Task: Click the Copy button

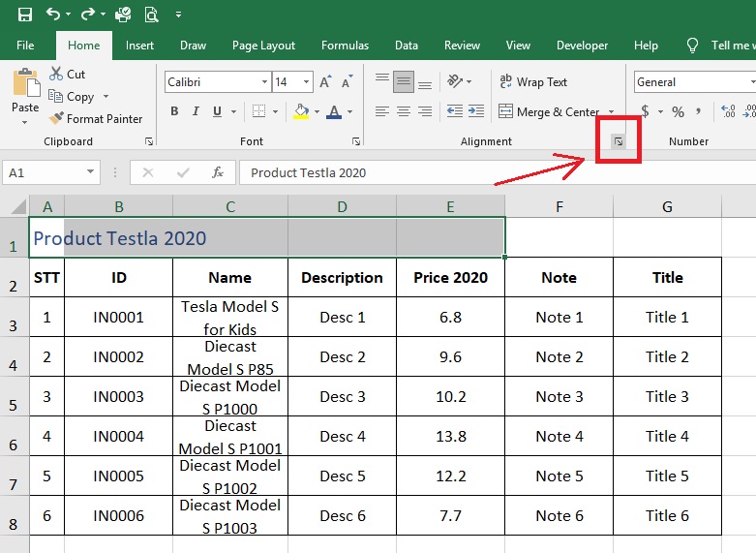Action: coord(71,97)
